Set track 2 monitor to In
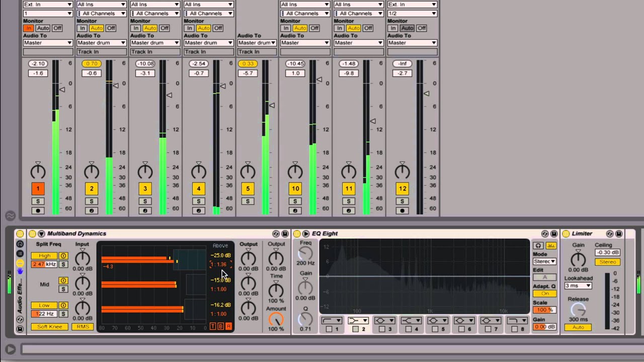This screenshot has height=362, width=644. 82,28
